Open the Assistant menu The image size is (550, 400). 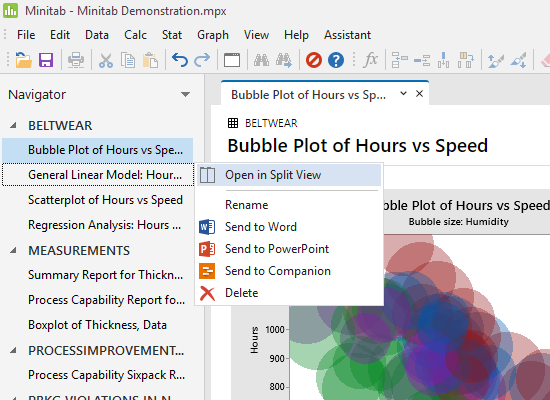(x=347, y=35)
